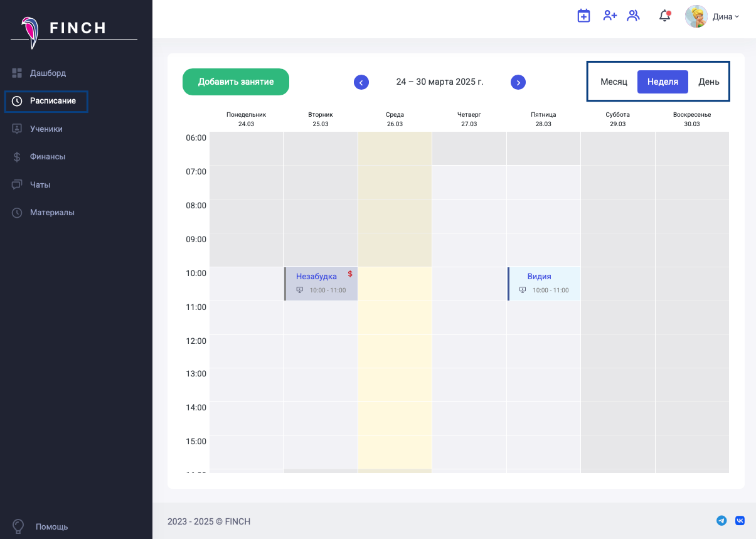Screen dimensions: 756x539
Task: Click the add-lesson calendar icon in header
Action: pyautogui.click(x=583, y=16)
